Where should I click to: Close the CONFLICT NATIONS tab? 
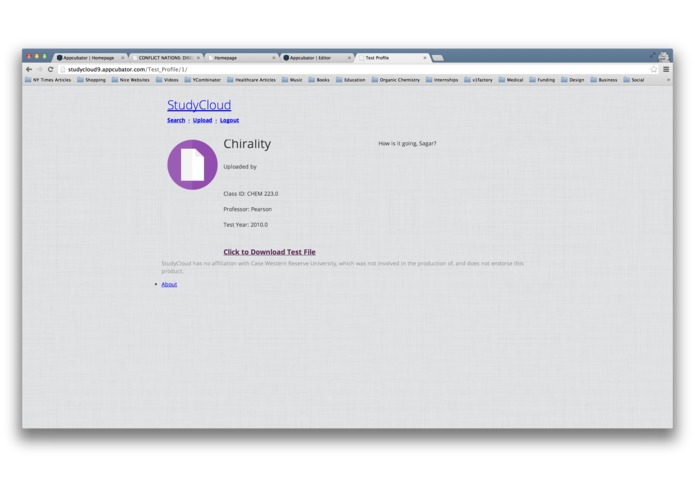(x=198, y=58)
